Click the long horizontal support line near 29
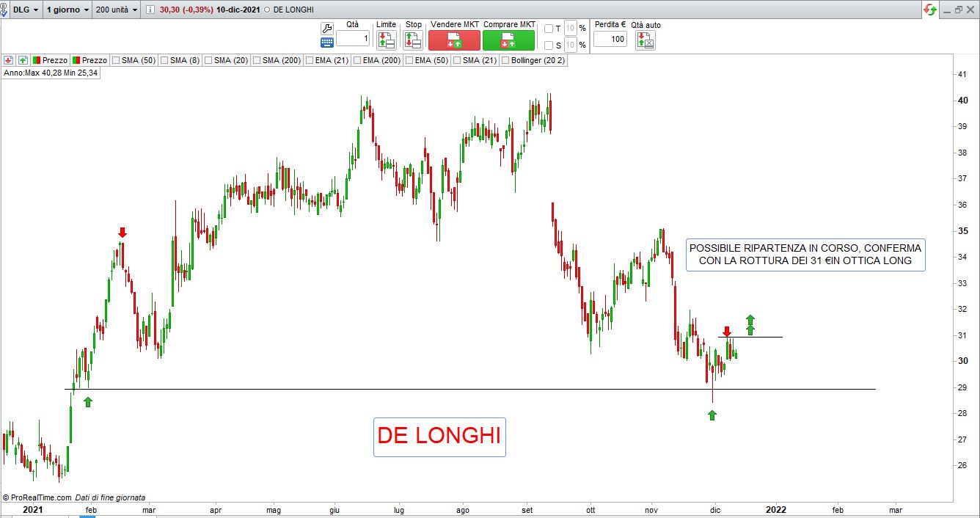 coord(470,389)
